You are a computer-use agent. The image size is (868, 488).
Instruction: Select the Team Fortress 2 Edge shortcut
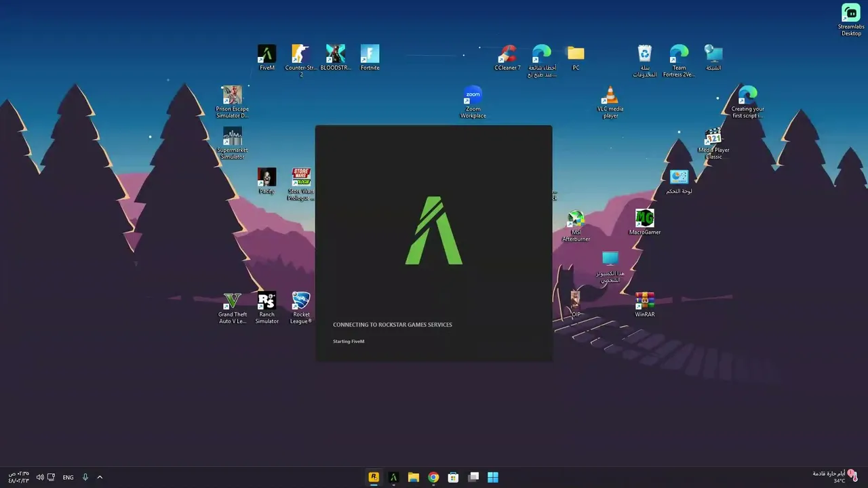click(x=679, y=60)
